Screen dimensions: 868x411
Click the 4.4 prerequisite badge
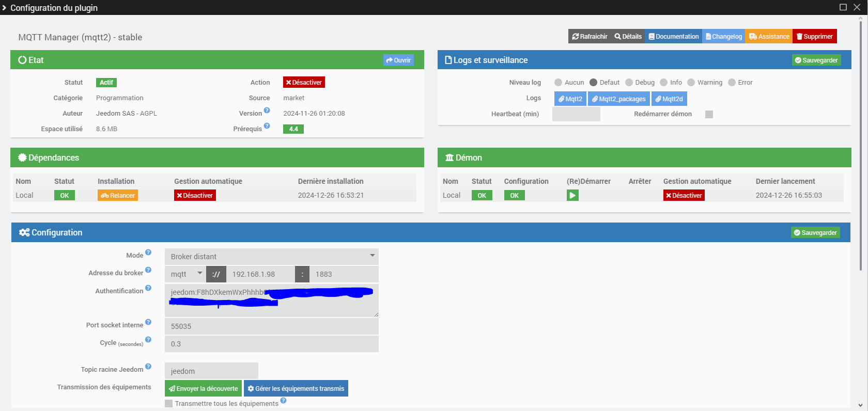click(x=293, y=129)
